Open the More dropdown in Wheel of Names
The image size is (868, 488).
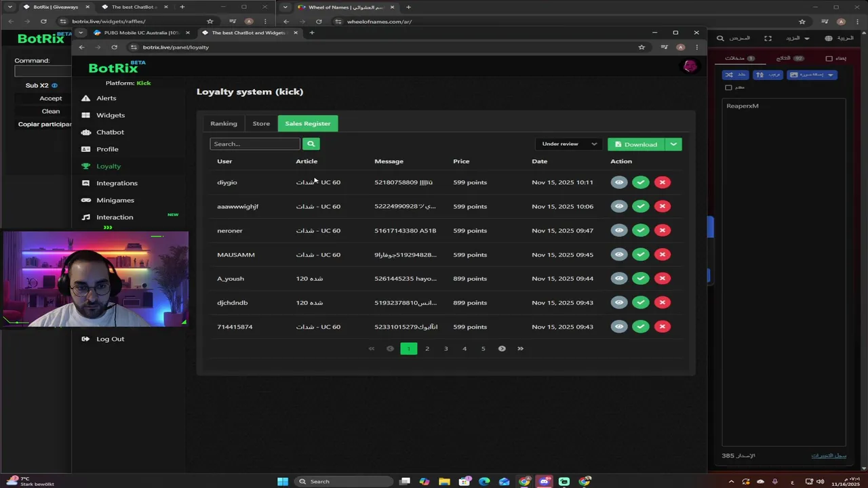pyautogui.click(x=798, y=39)
